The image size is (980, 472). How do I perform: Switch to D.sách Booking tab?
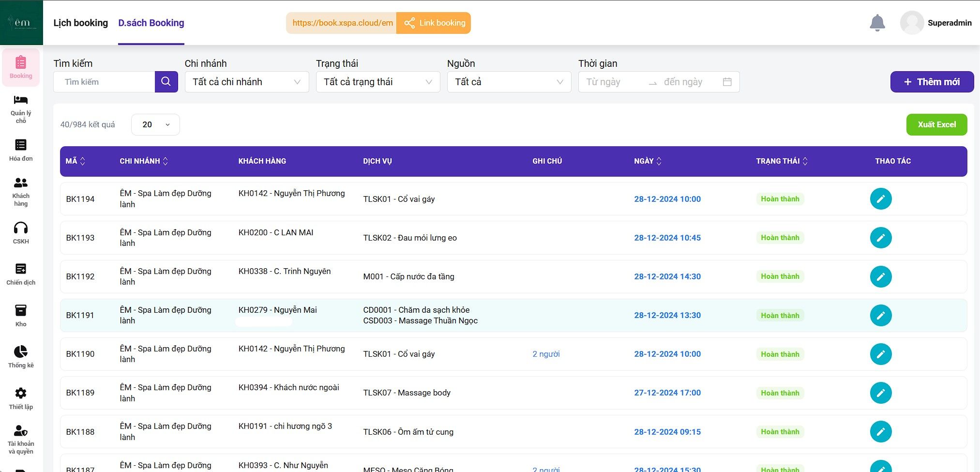151,23
